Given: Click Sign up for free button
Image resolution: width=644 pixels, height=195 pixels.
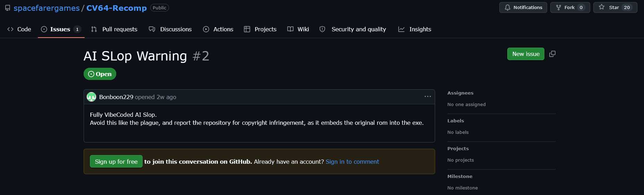Looking at the screenshot, I should point(116,162).
